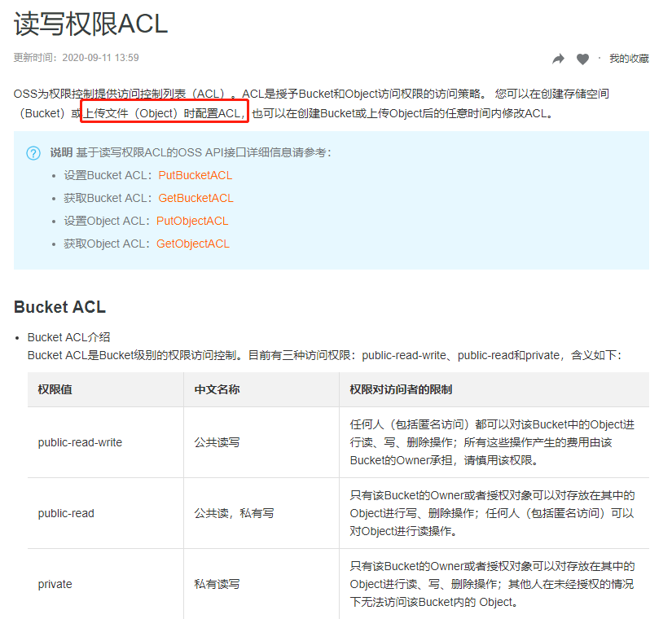Image resolution: width=672 pixels, height=619 pixels.
Task: Open the PutObjectACL link
Action: [x=192, y=221]
